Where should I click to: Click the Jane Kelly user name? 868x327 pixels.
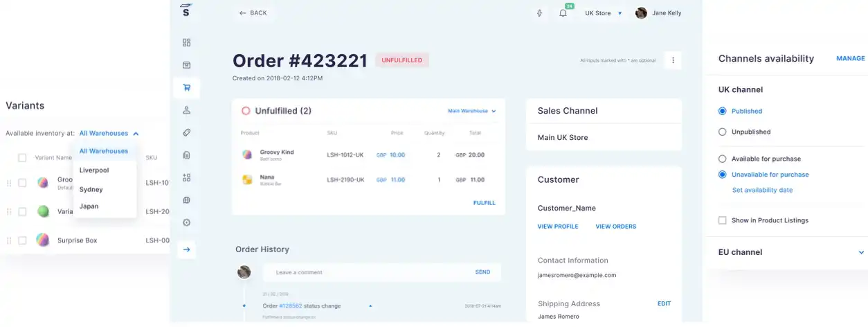click(x=667, y=13)
